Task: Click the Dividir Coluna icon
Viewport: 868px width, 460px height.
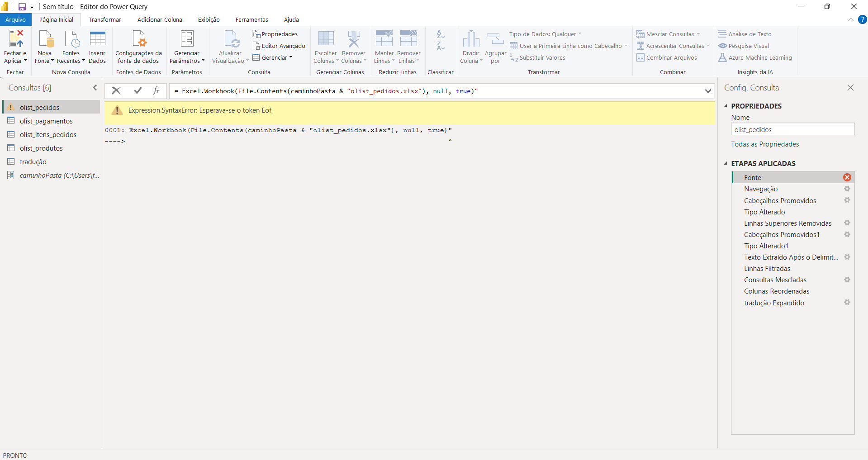Action: pyautogui.click(x=471, y=39)
